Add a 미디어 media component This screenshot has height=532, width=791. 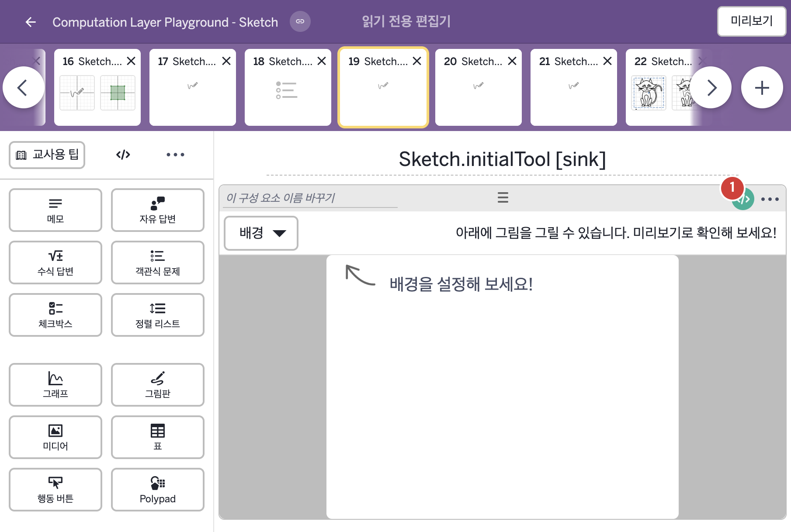[x=56, y=437]
